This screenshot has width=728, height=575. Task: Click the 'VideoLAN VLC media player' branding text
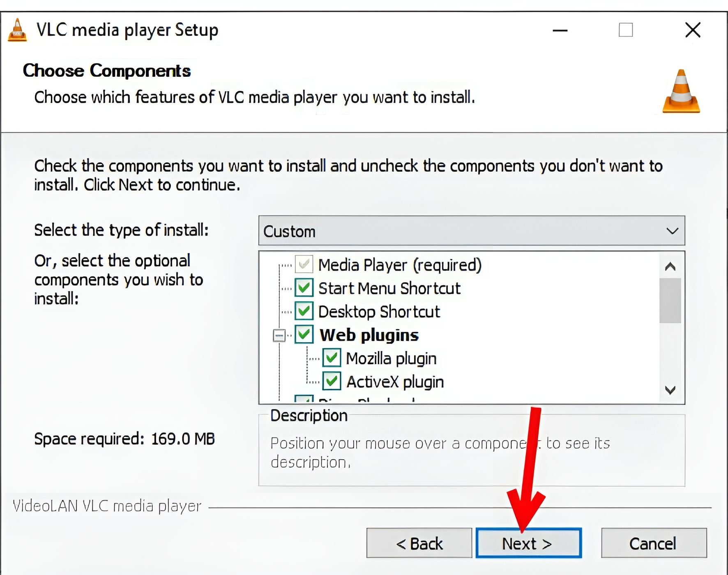tap(107, 506)
